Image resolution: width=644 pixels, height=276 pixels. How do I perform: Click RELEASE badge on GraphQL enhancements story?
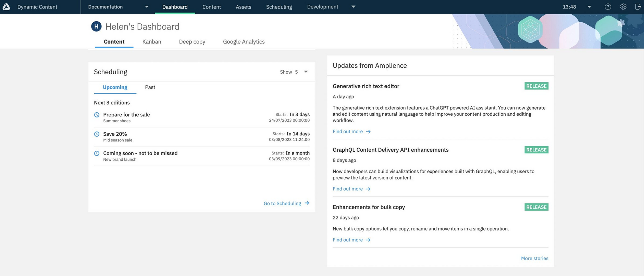536,150
